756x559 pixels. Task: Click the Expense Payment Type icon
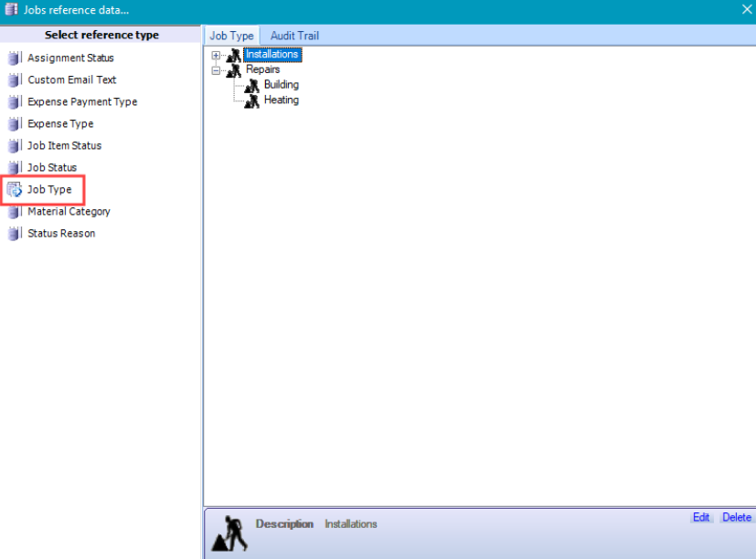[15, 102]
